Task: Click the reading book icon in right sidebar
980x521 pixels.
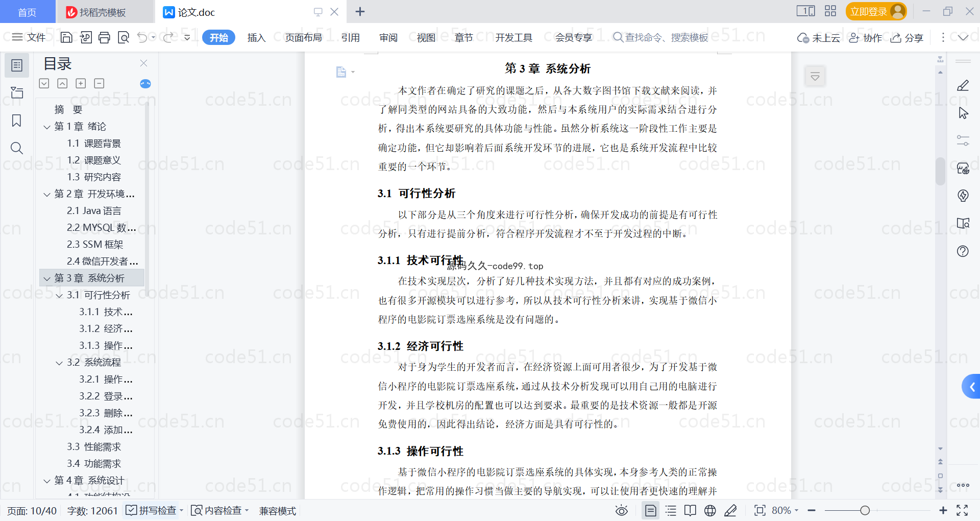Action: [963, 223]
